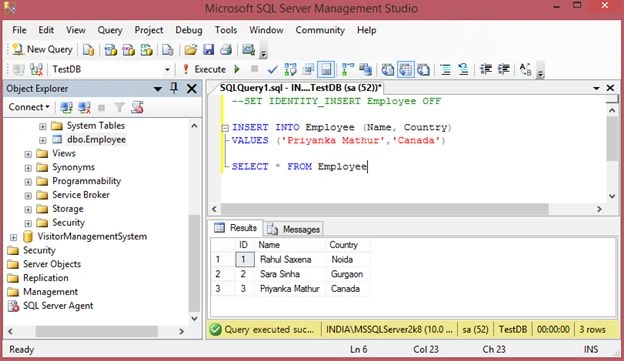
Task: Expand the VisitorManagementSystem database node
Action: (x=13, y=237)
